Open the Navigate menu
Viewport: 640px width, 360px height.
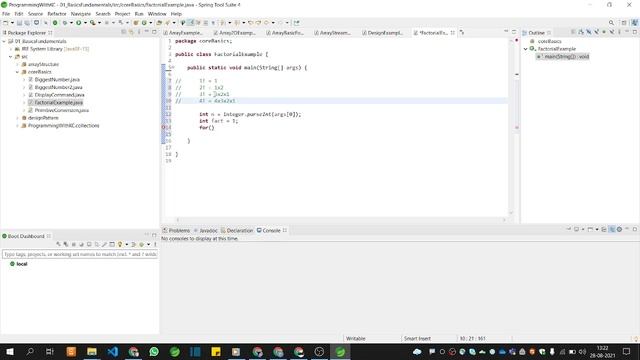(81, 14)
